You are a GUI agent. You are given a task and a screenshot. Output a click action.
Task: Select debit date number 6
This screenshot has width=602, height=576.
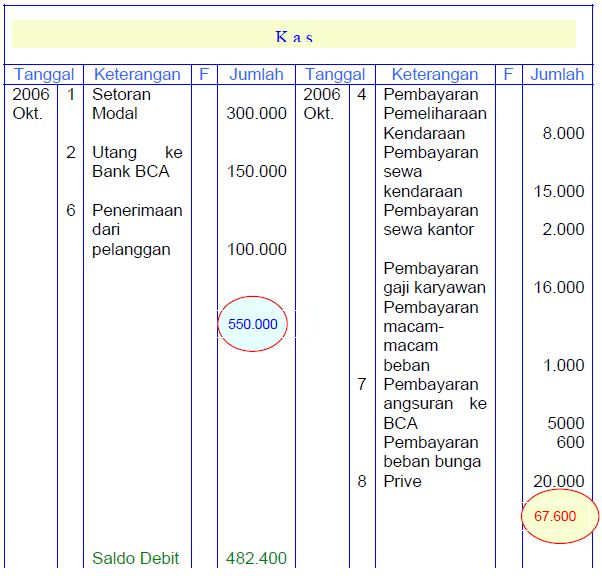(71, 210)
